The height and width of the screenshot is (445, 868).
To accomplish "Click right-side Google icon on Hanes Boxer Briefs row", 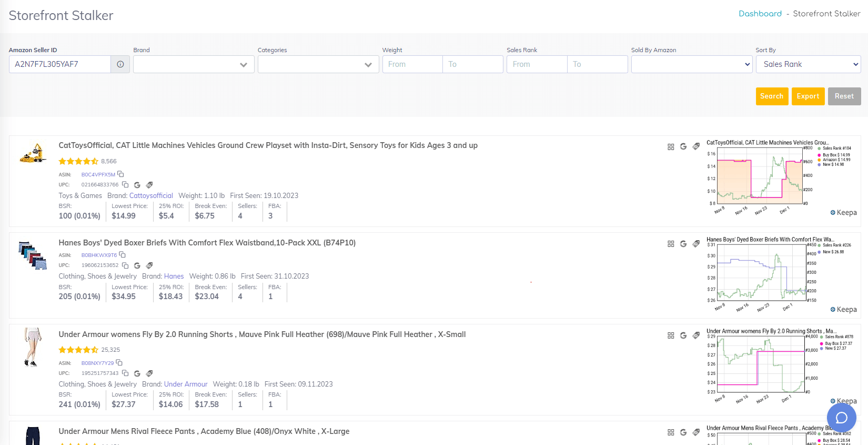I will (x=683, y=244).
